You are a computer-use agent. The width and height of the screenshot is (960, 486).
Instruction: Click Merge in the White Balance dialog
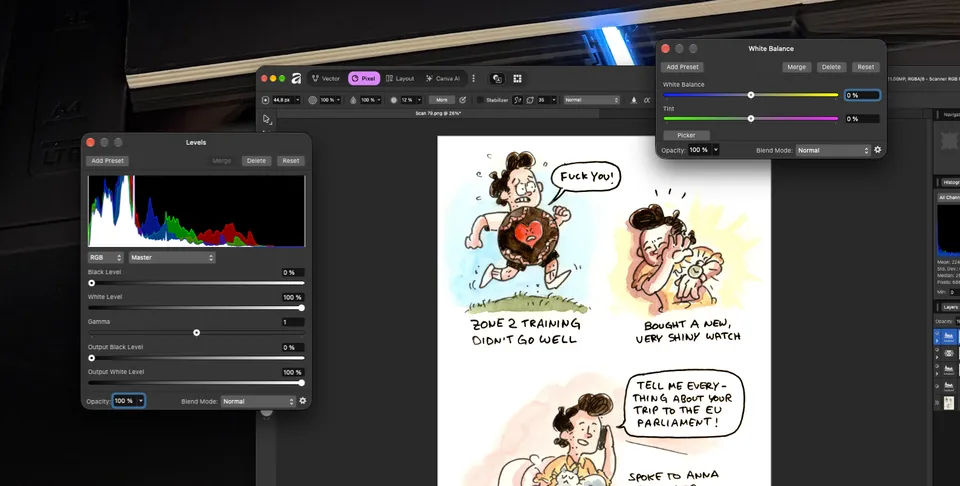[x=797, y=67]
